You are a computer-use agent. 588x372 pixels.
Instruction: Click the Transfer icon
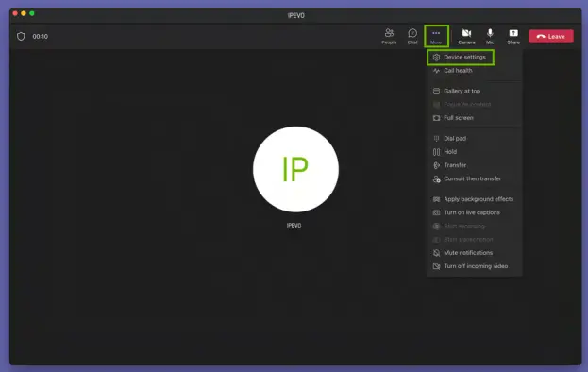pos(436,165)
